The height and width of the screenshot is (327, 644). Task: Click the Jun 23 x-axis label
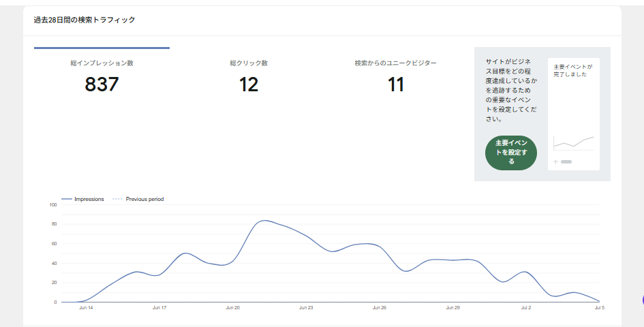(x=306, y=308)
